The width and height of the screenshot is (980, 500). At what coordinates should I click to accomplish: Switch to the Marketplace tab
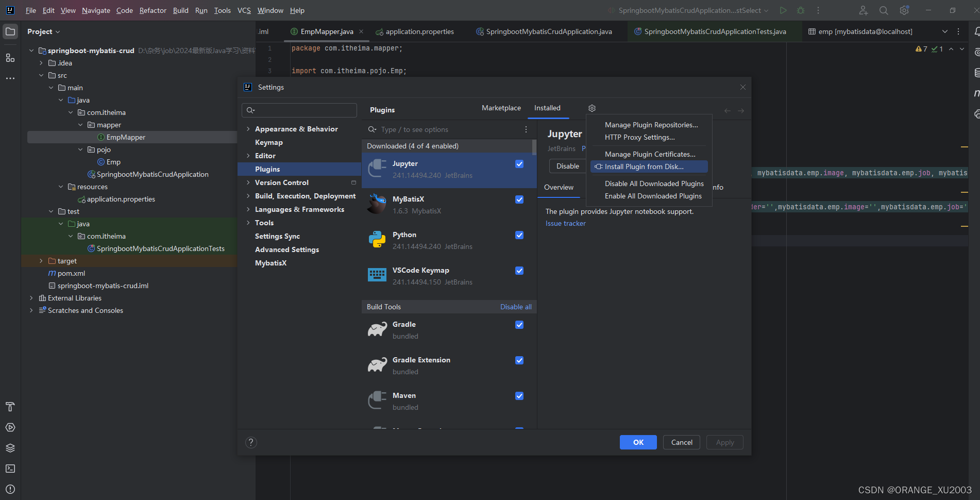click(501, 108)
